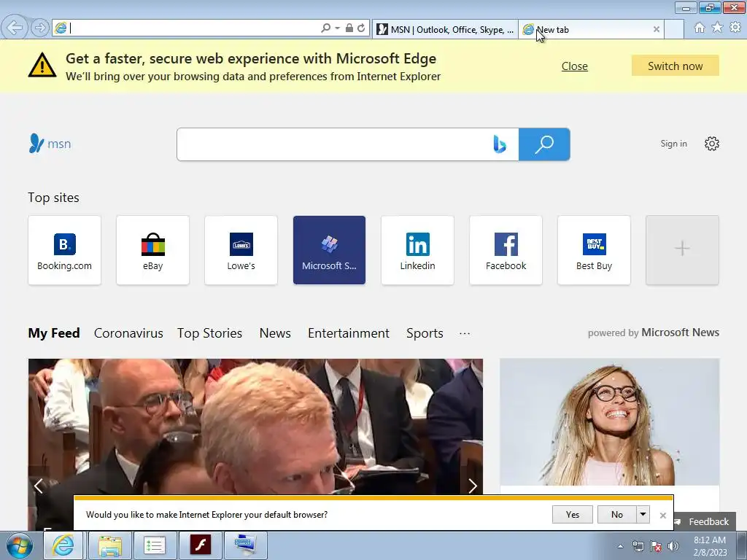This screenshot has height=560, width=747.
Task: Select the My Feed tab
Action: [54, 332]
